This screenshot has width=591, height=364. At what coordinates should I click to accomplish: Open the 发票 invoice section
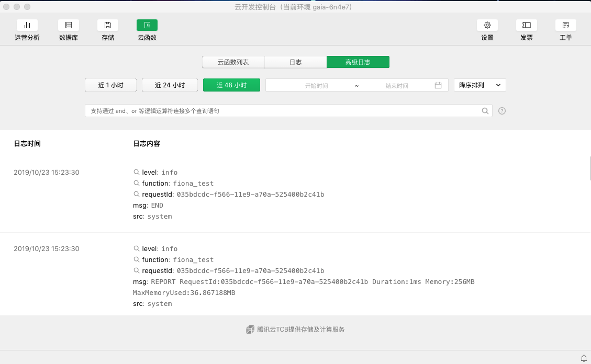point(526,30)
